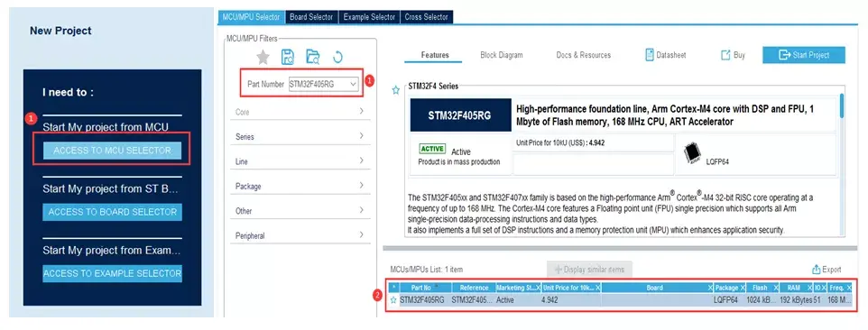
Task: Switch to MCU/MPU Selector tab
Action: point(252,17)
